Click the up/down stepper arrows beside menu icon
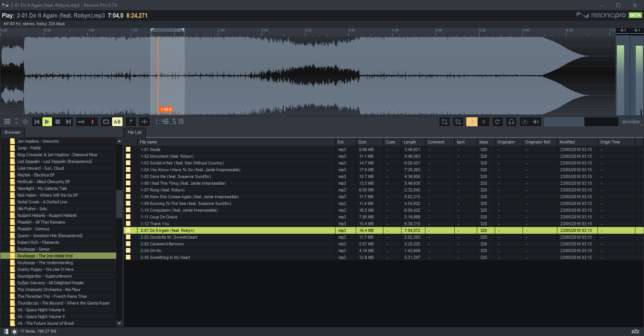Image resolution: width=644 pixels, height=336 pixels. pos(16,122)
